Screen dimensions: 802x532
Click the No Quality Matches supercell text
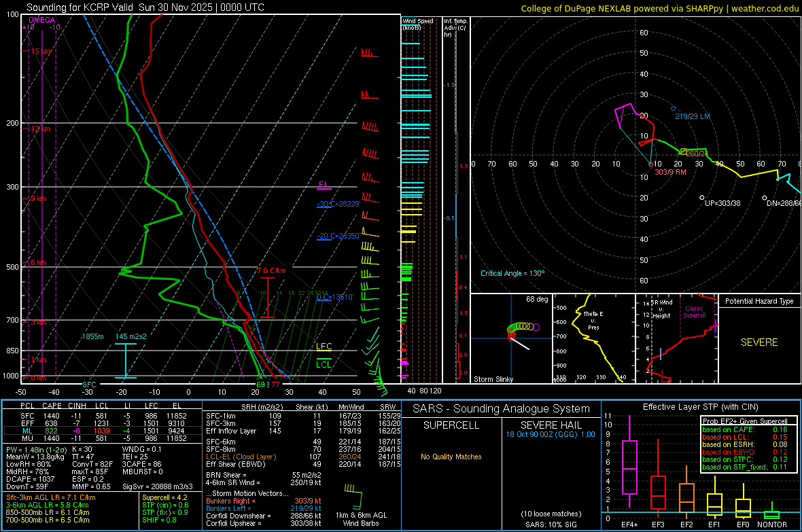(x=451, y=457)
